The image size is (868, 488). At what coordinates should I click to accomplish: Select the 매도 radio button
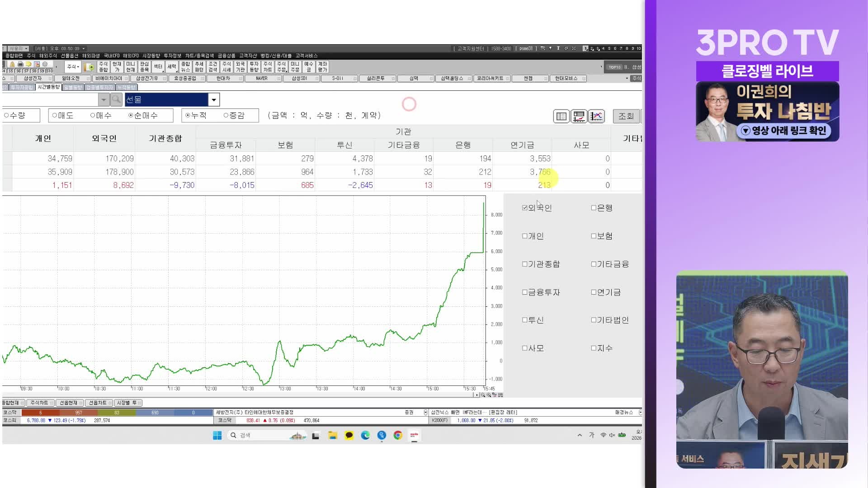(54, 116)
